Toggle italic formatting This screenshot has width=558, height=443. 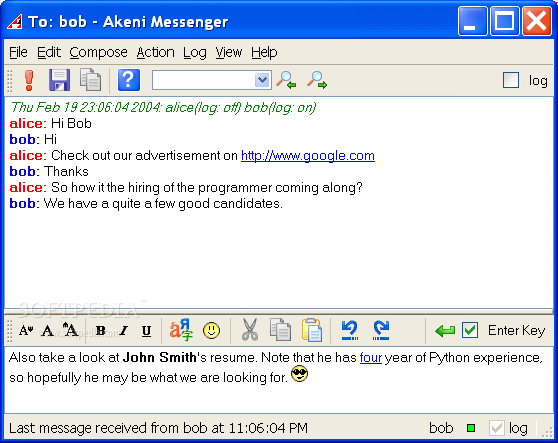point(123,331)
